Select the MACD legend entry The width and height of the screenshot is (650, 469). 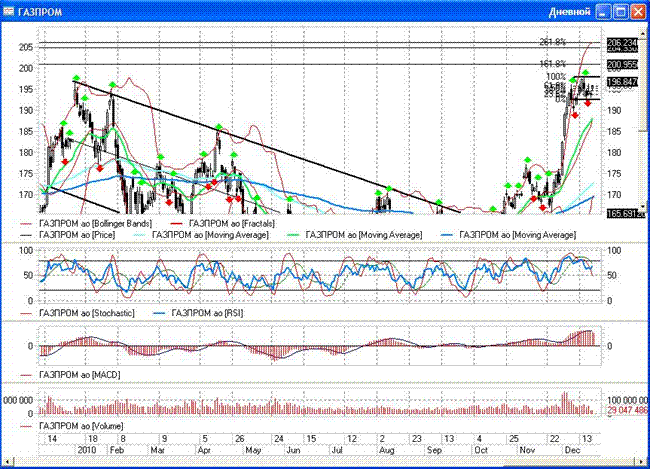tap(70, 375)
